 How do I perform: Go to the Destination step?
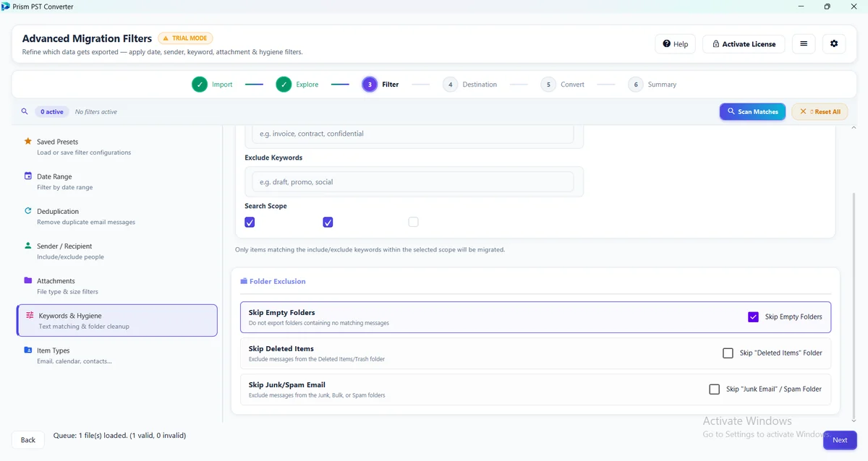point(471,85)
